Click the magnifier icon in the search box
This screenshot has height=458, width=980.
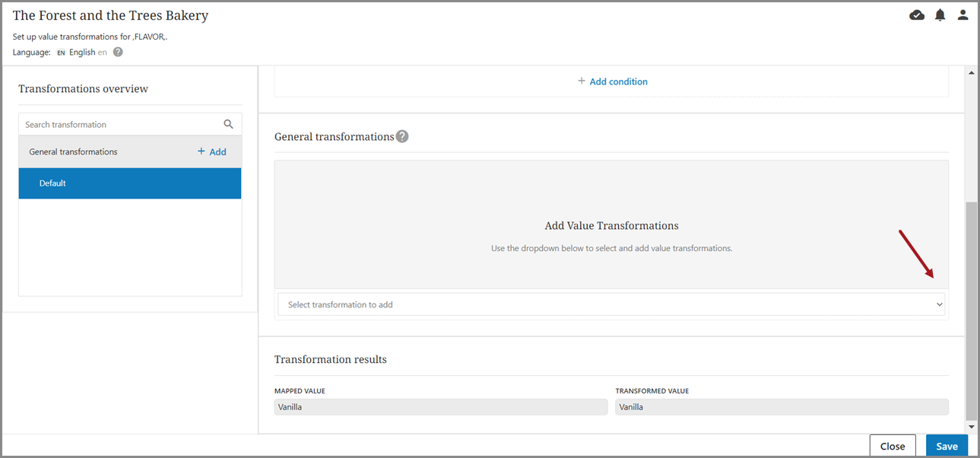[x=228, y=124]
